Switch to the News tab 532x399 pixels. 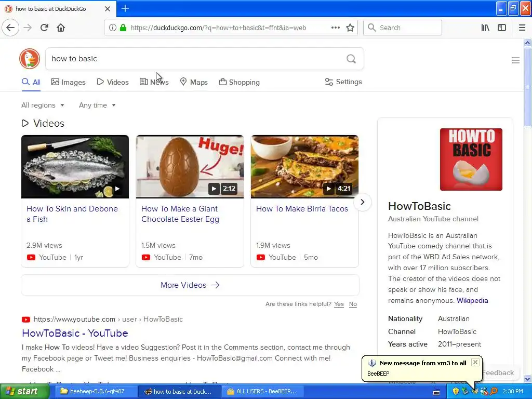tap(154, 82)
